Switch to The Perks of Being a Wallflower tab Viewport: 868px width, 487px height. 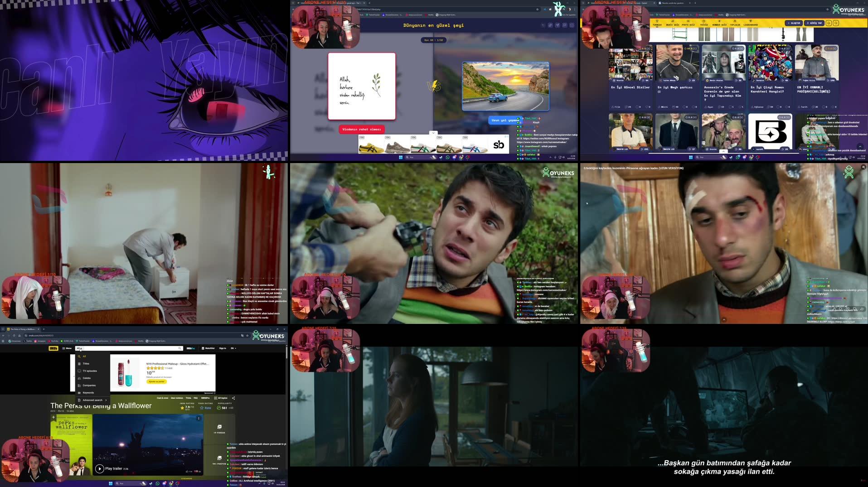pyautogui.click(x=23, y=329)
